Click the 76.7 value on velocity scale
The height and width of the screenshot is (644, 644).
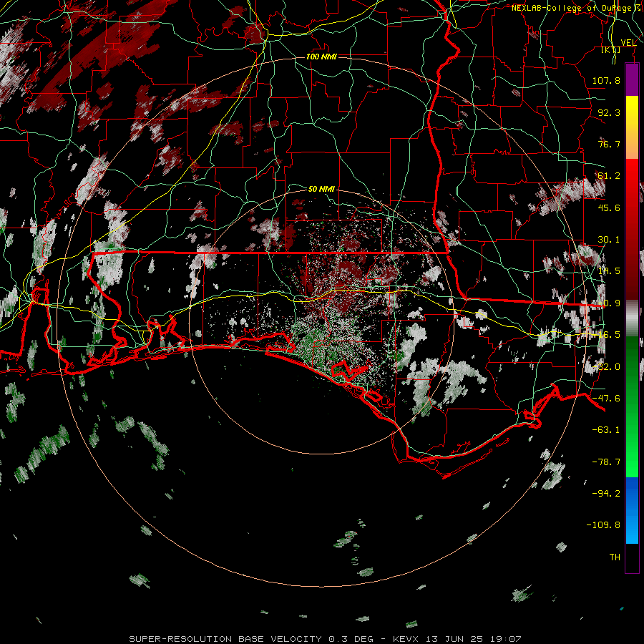click(x=609, y=144)
